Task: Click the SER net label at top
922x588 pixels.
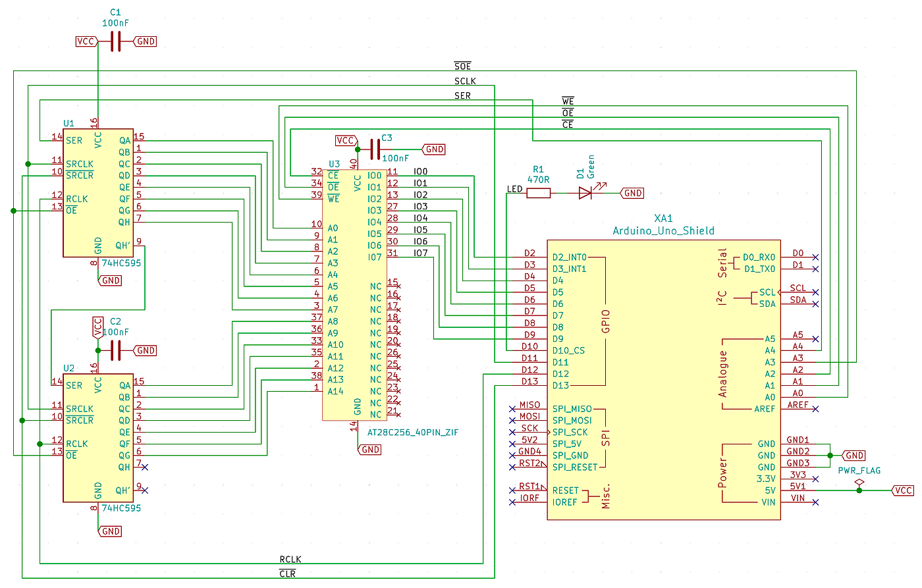Action: click(x=463, y=95)
